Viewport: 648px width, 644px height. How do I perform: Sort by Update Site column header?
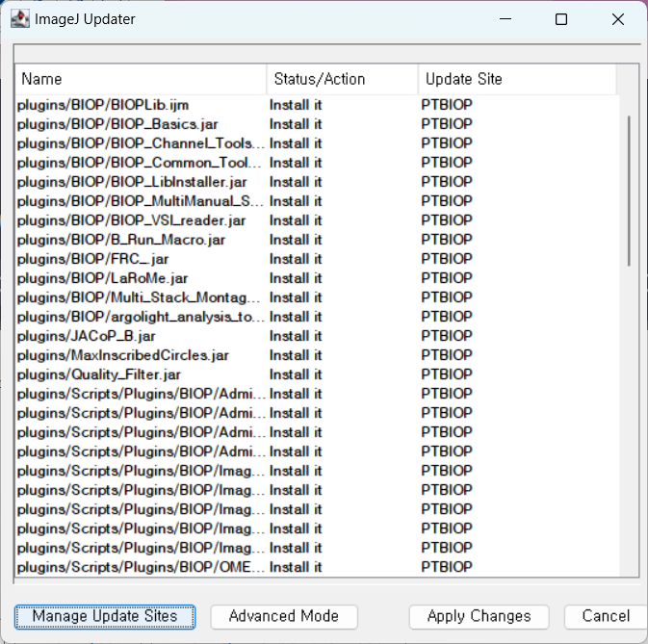tap(517, 79)
